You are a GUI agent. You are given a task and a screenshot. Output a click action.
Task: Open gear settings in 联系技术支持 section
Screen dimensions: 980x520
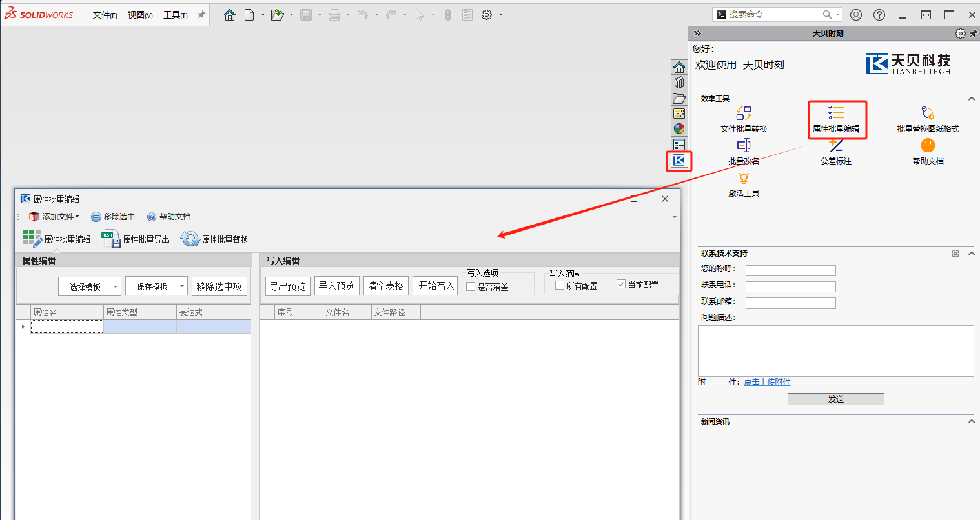coord(955,254)
